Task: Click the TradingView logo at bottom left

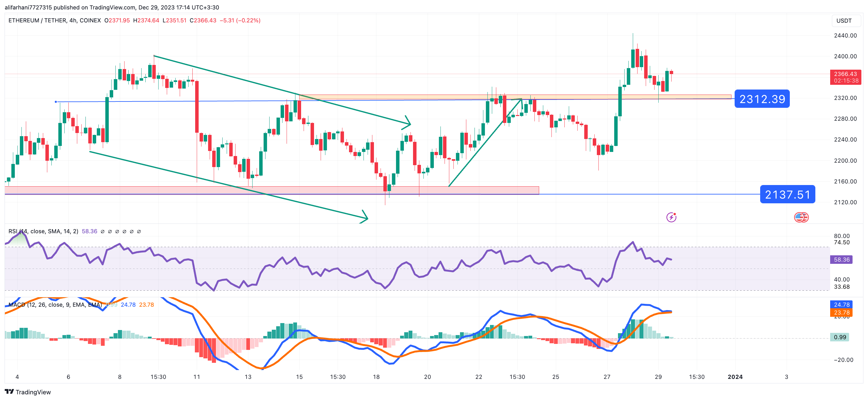Action: 28,392
